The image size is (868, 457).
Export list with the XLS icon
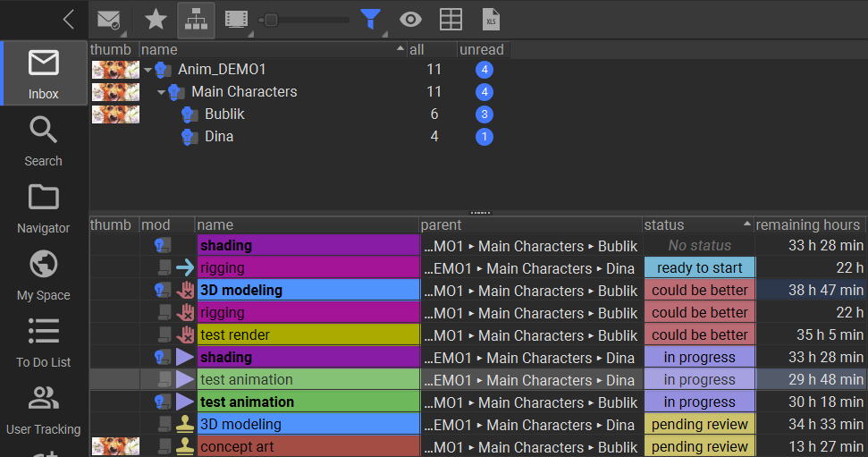pos(491,20)
